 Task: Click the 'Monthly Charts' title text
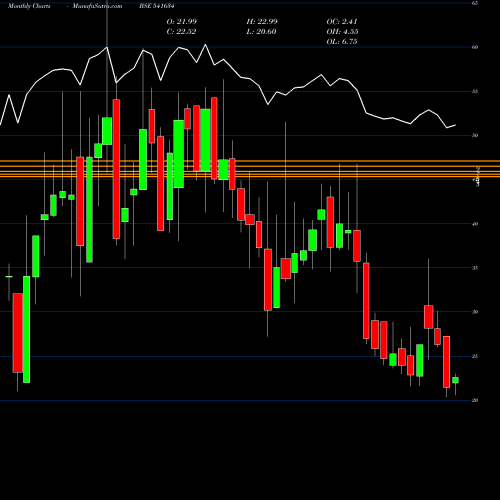pyautogui.click(x=29, y=6)
